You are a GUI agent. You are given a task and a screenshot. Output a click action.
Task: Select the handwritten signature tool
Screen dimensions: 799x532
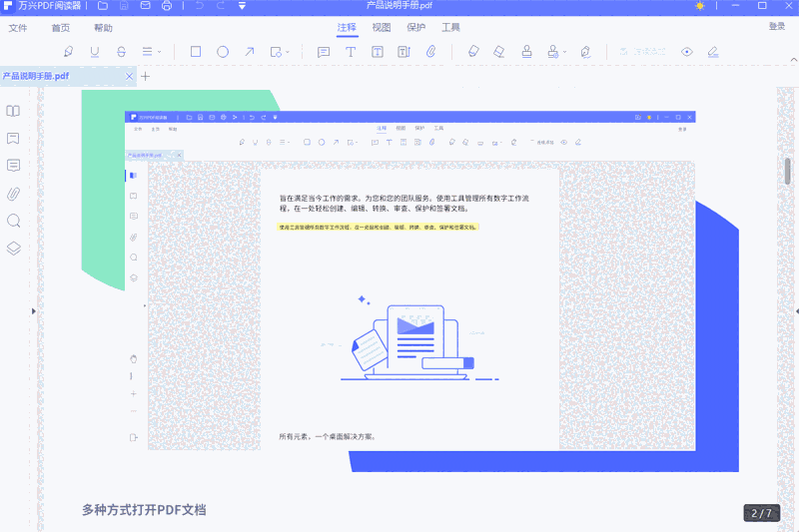tap(585, 52)
